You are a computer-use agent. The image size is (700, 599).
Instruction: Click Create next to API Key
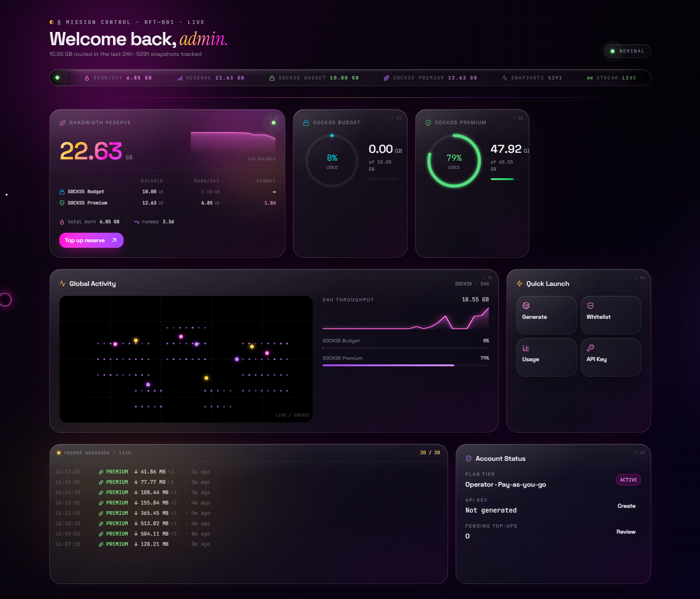626,506
